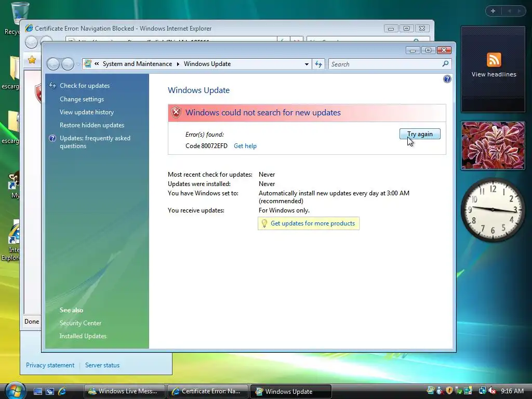Click Switch between windows quick launch icon
This screenshot has width=532, height=399.
click(x=50, y=391)
